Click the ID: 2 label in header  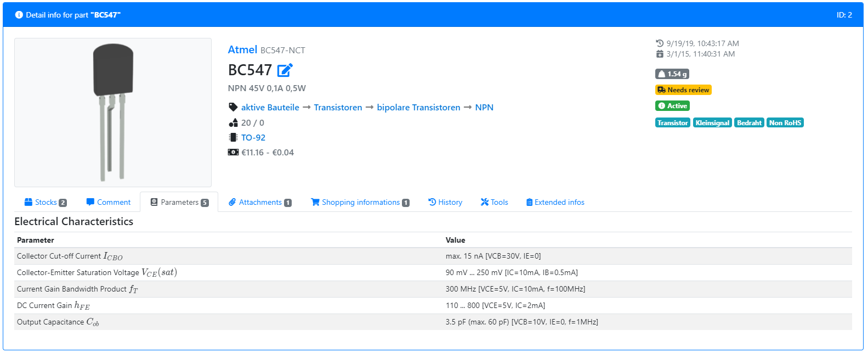(x=844, y=15)
